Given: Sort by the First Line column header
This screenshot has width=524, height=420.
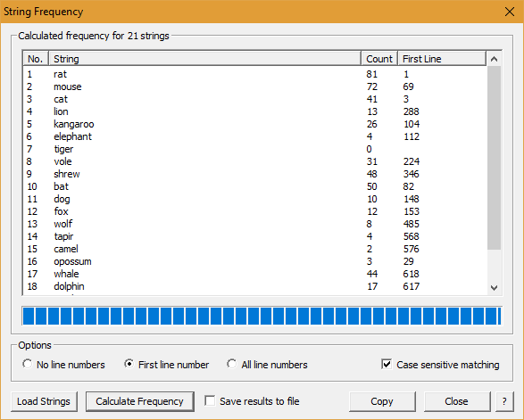Looking at the screenshot, I should click(x=442, y=59).
